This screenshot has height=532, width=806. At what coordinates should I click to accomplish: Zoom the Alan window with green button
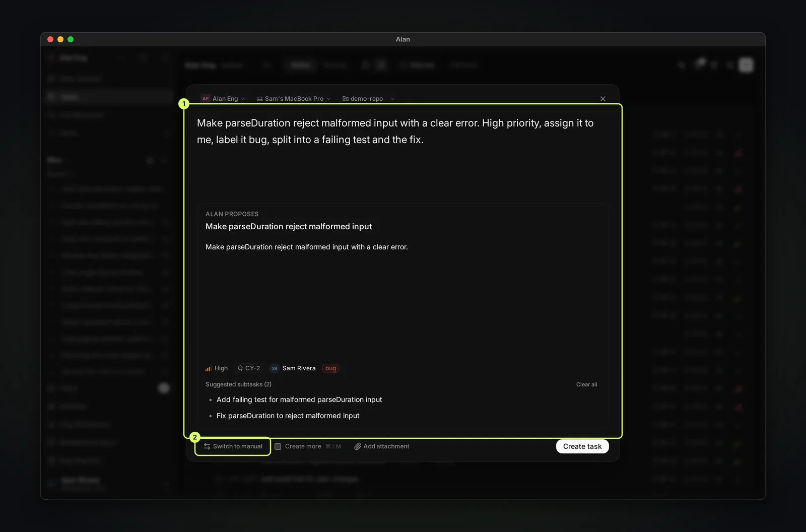coord(71,39)
